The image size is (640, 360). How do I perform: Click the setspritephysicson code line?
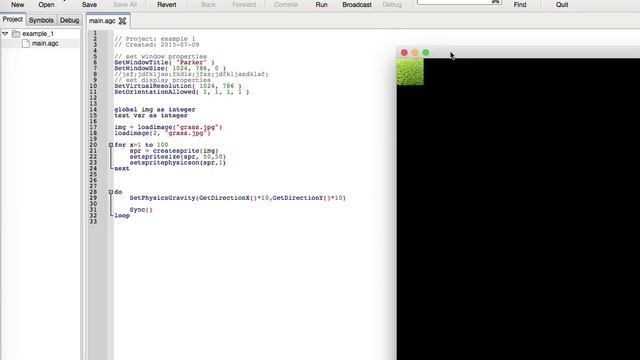178,162
